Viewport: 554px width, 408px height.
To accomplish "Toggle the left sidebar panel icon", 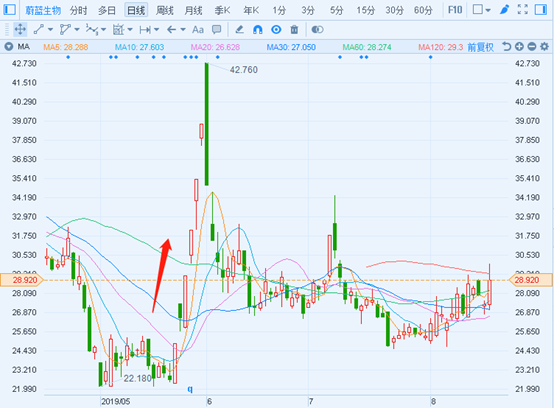I will pos(9,9).
